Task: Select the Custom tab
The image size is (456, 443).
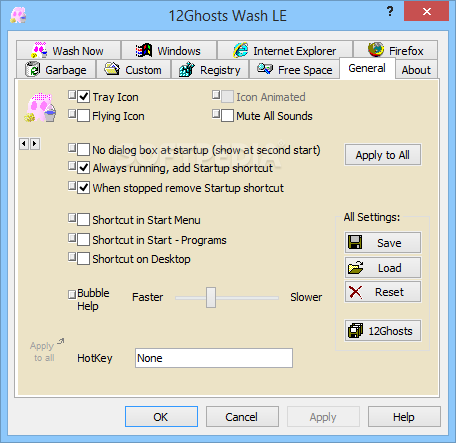Action: [133, 70]
